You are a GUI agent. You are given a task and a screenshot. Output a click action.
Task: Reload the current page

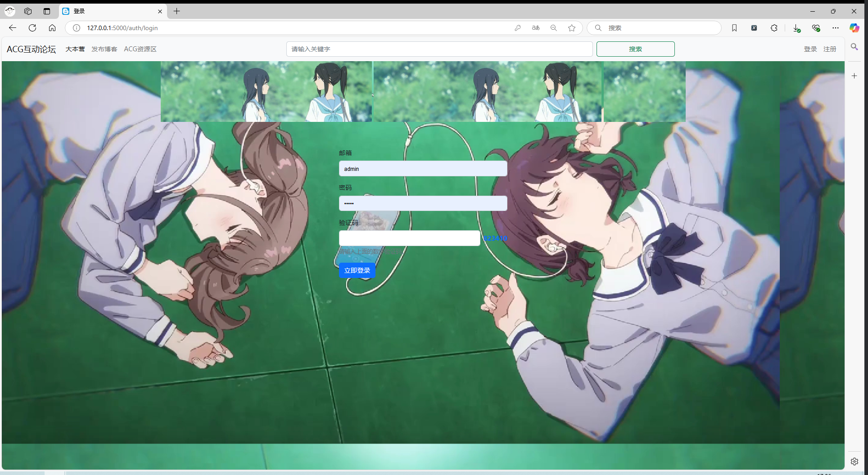pos(32,28)
